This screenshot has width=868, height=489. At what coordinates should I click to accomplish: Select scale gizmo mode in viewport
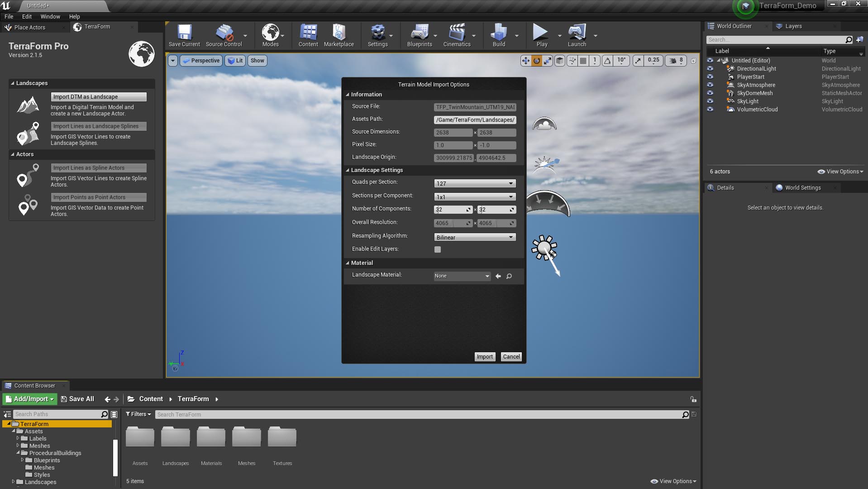point(548,61)
